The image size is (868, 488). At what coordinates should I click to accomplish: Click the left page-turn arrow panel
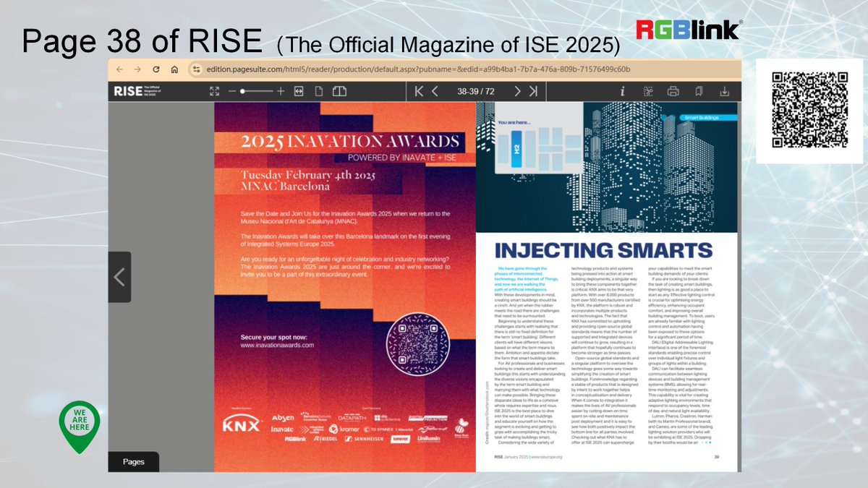tap(119, 277)
